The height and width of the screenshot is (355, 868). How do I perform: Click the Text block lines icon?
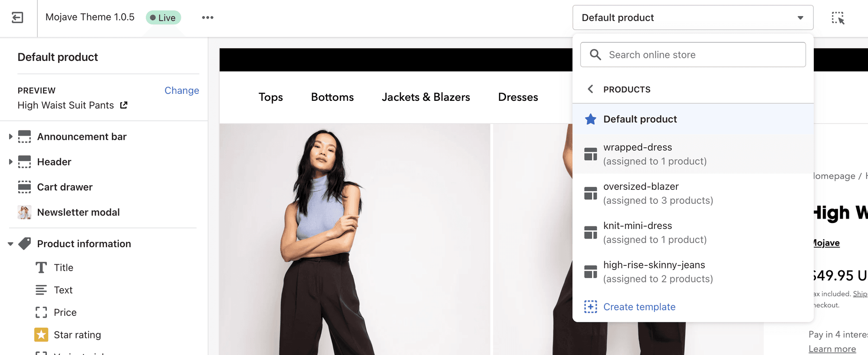click(x=41, y=290)
